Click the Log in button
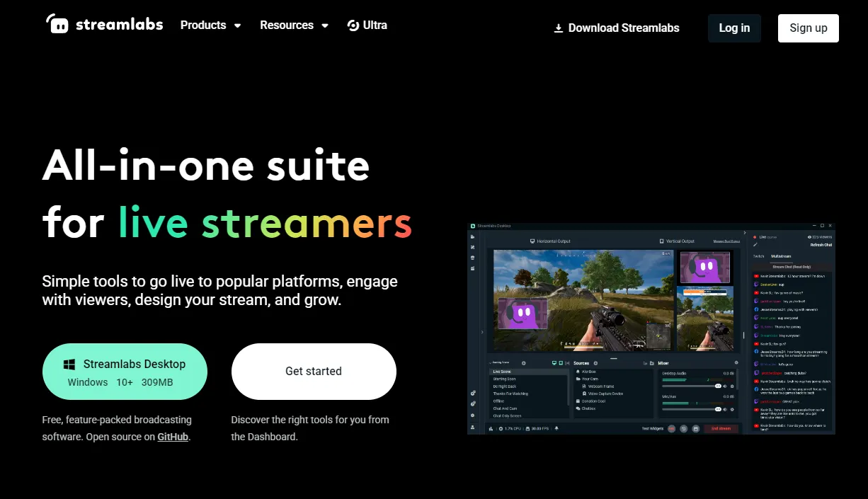The image size is (868, 499). click(x=734, y=28)
